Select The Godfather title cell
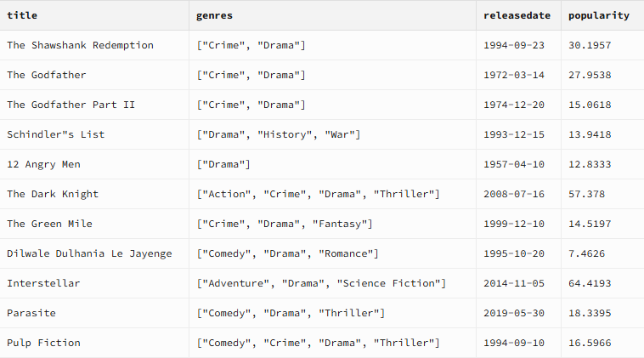The height and width of the screenshot is (358, 644). pyautogui.click(x=94, y=75)
